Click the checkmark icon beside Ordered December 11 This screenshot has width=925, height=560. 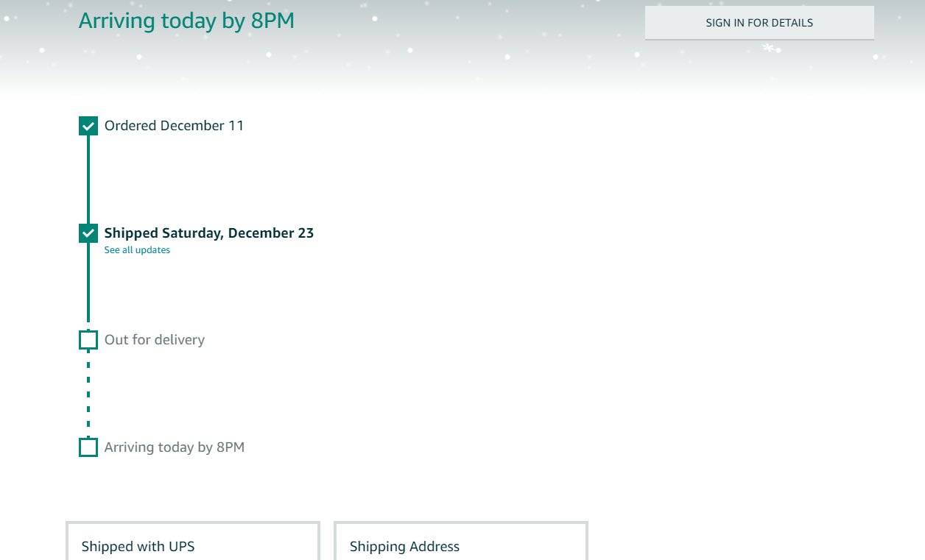click(88, 126)
